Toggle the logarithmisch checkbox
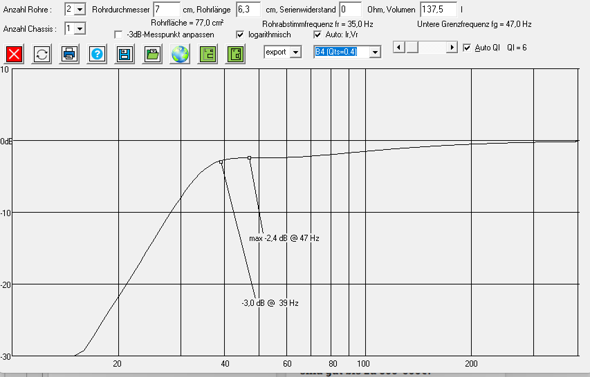The height and width of the screenshot is (377, 590). [x=240, y=35]
